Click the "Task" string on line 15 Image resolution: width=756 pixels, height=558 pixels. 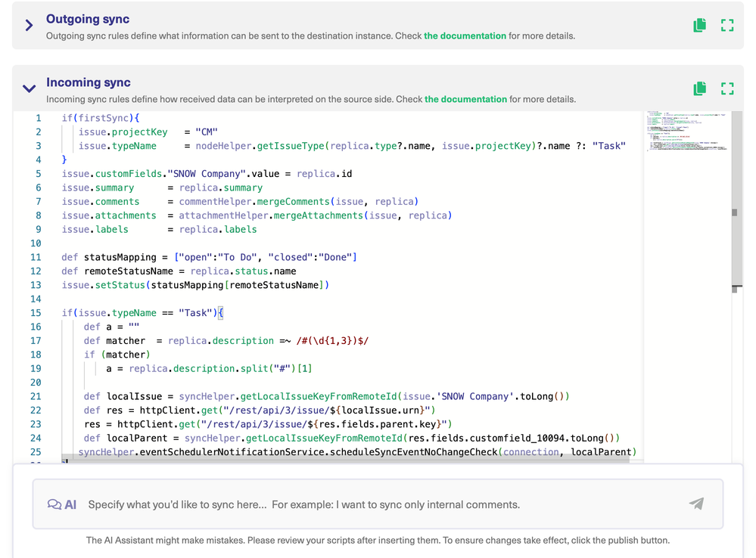pyautogui.click(x=195, y=313)
